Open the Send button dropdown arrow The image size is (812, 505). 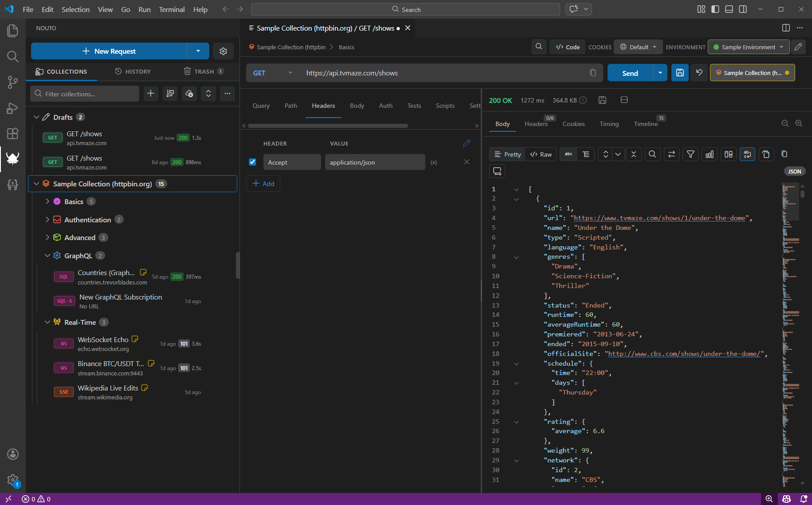(x=660, y=73)
